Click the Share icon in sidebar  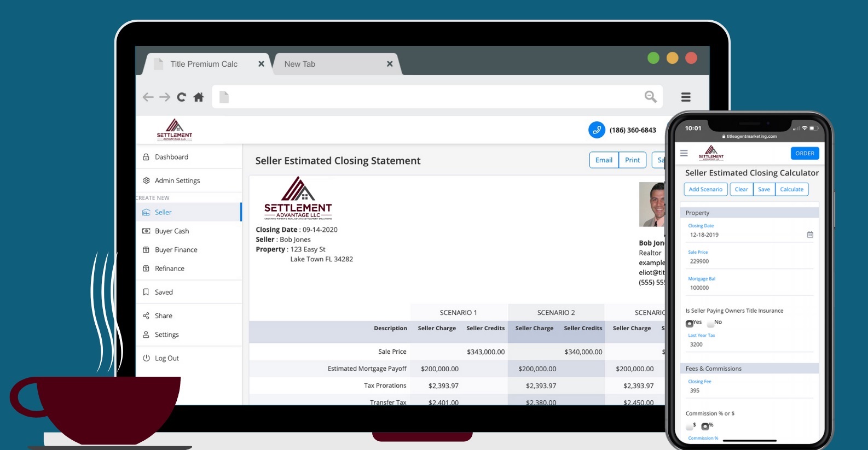146,316
